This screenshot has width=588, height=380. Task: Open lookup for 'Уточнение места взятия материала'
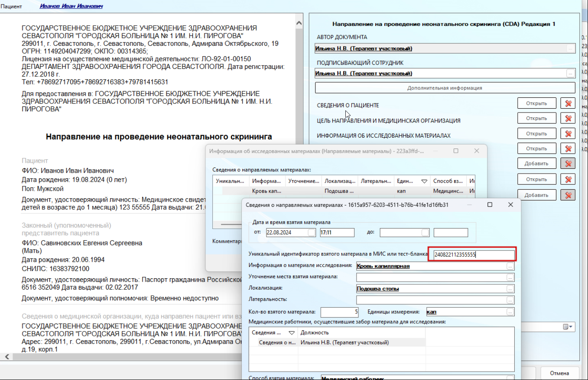(510, 277)
